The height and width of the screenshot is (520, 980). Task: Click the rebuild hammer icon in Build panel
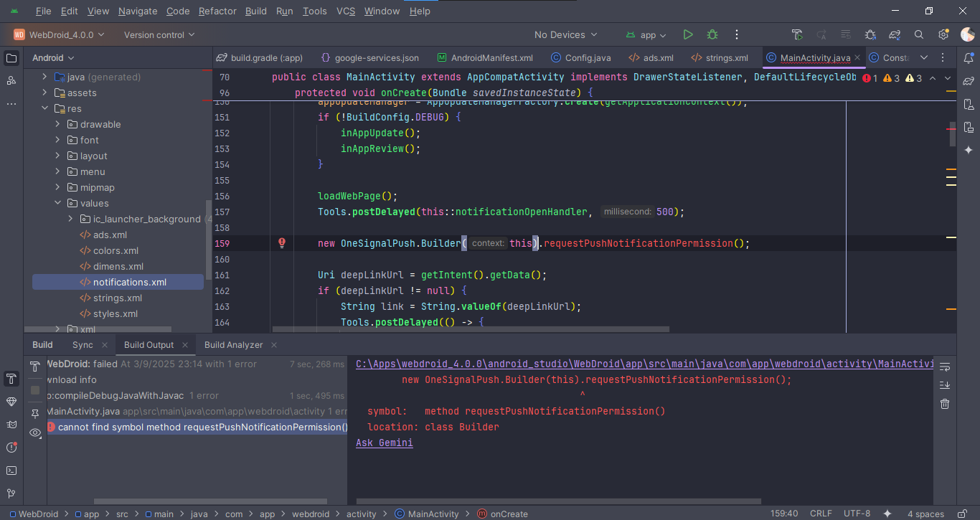point(35,367)
